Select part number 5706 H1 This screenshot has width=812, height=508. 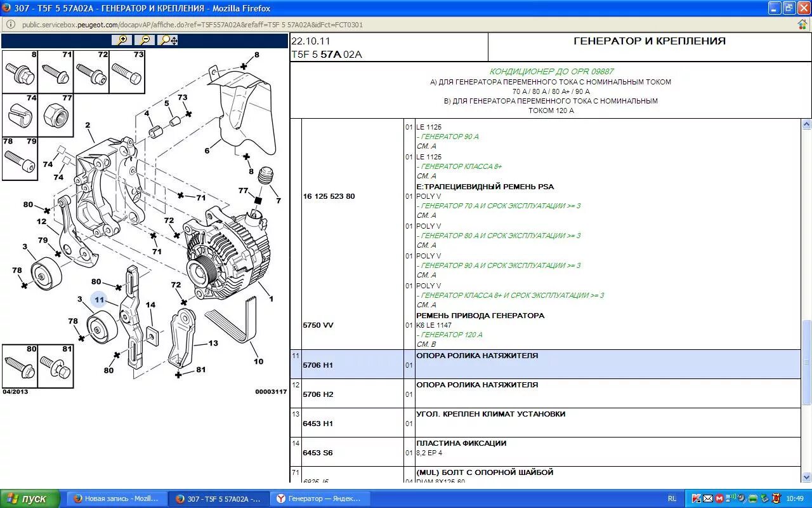(318, 365)
